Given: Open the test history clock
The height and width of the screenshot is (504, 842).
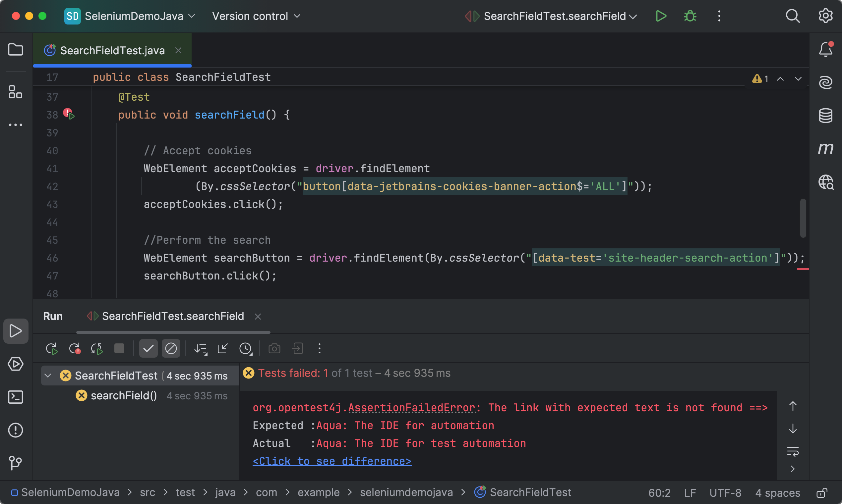Looking at the screenshot, I should tap(245, 348).
